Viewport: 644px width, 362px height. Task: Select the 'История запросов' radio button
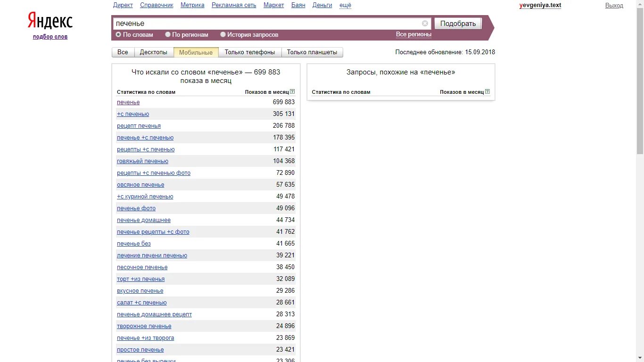pyautogui.click(x=223, y=34)
